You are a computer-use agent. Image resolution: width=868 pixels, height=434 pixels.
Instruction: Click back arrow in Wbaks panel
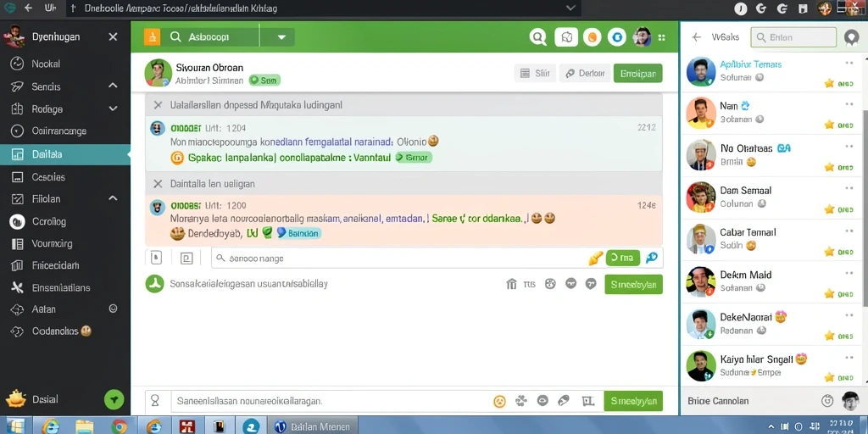point(697,37)
